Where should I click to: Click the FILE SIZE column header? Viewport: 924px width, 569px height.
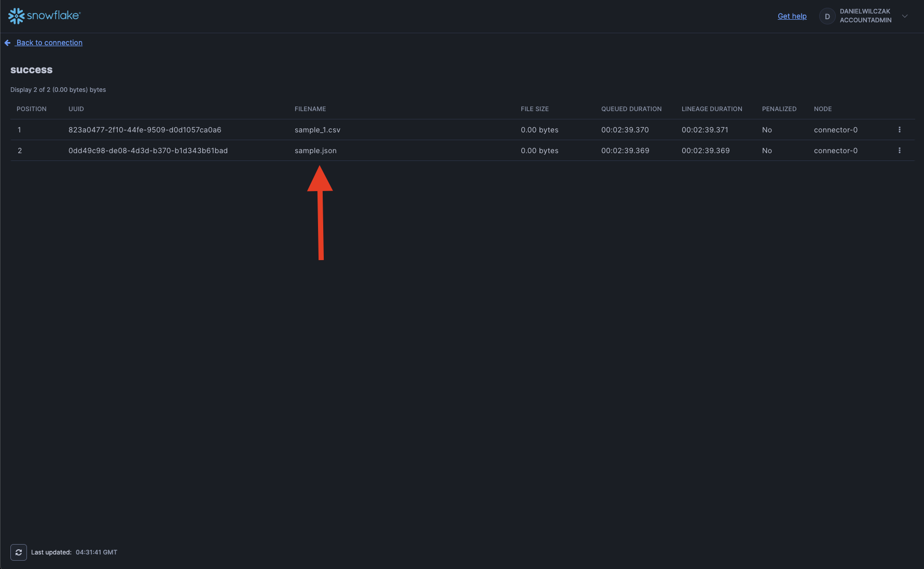(534, 109)
